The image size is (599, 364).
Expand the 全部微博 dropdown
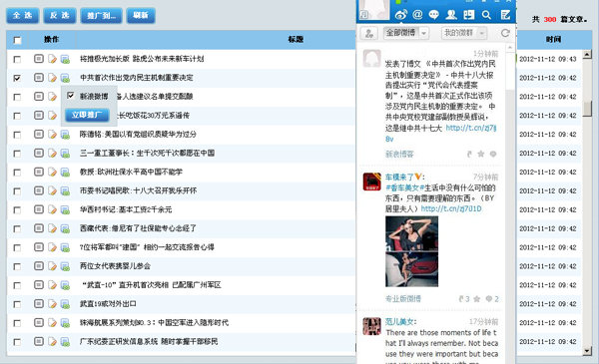(423, 33)
